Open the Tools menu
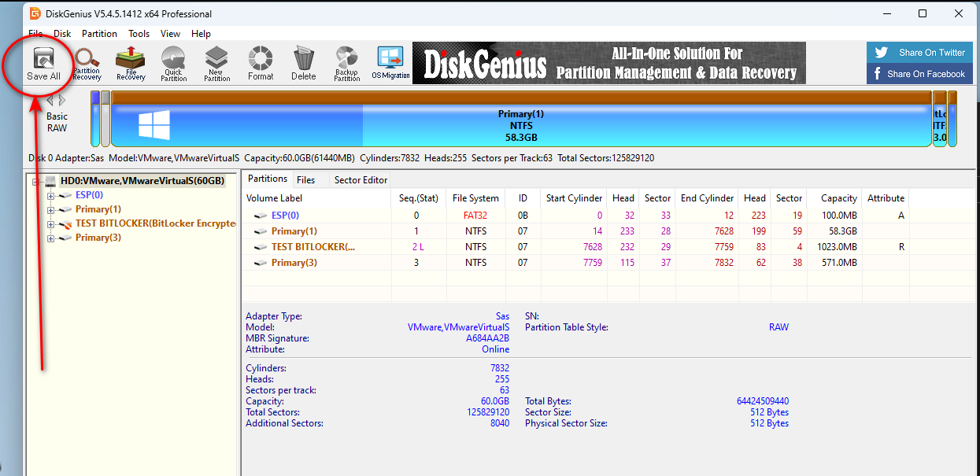 [x=139, y=34]
